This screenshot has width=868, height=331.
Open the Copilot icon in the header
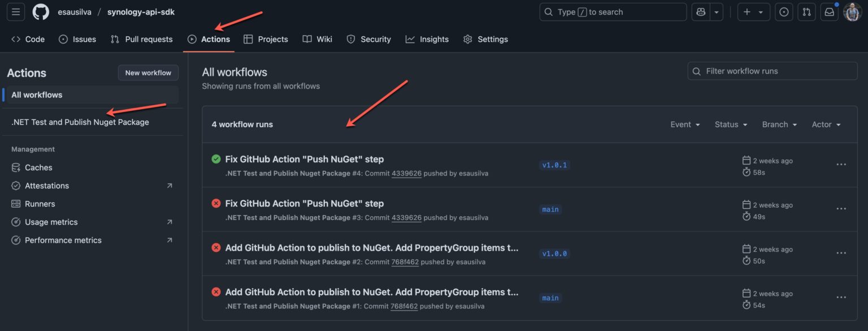700,11
